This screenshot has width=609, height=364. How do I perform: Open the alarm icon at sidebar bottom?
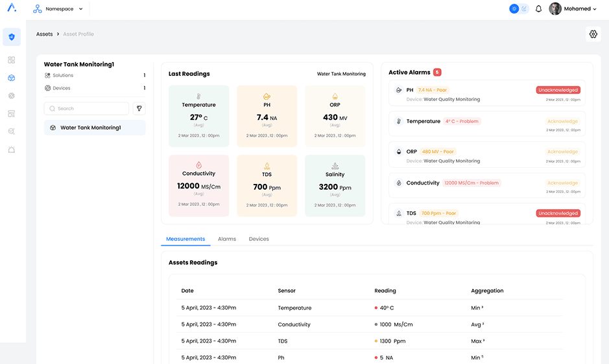click(11, 150)
